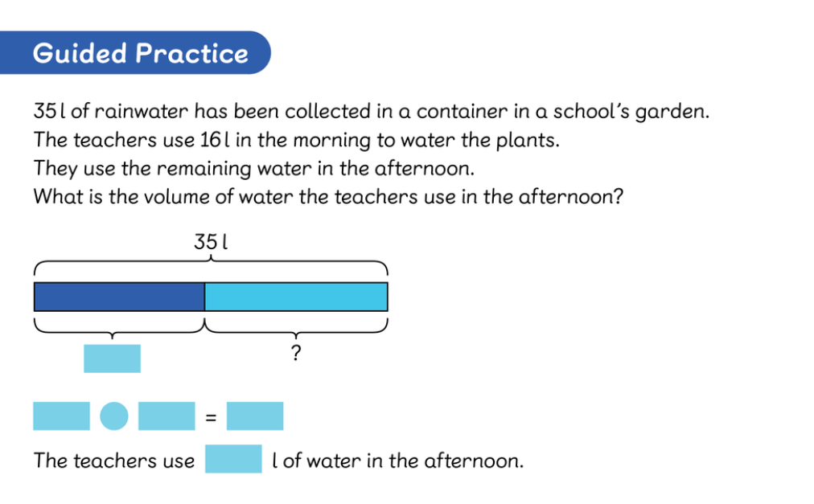
Task: Click the blank box under the left brace
Action: click(112, 359)
